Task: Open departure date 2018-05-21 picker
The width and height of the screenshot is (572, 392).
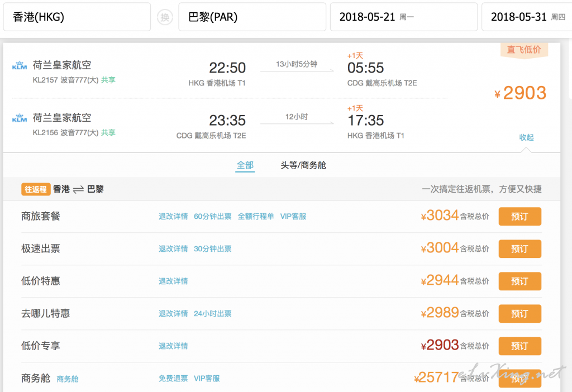Action: click(x=404, y=17)
